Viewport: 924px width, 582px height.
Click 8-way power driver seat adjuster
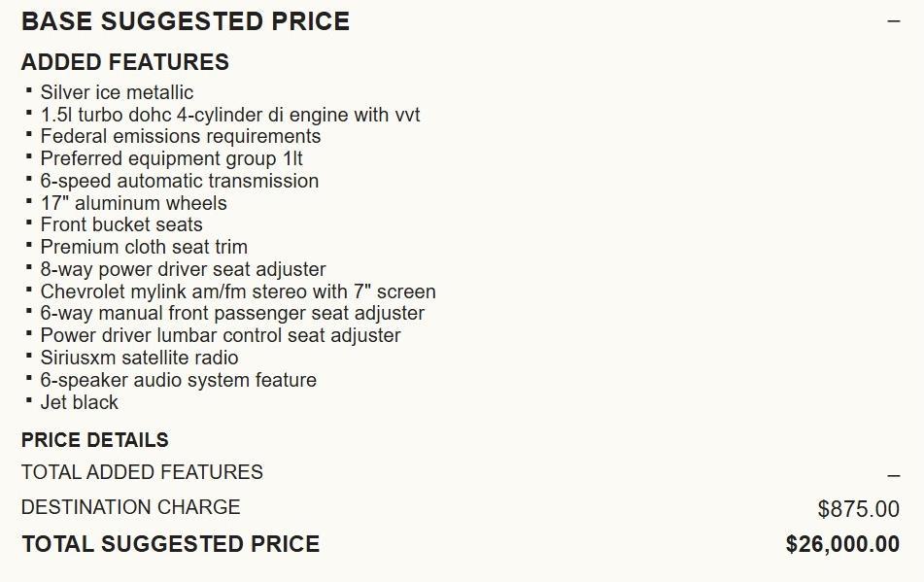click(x=183, y=269)
